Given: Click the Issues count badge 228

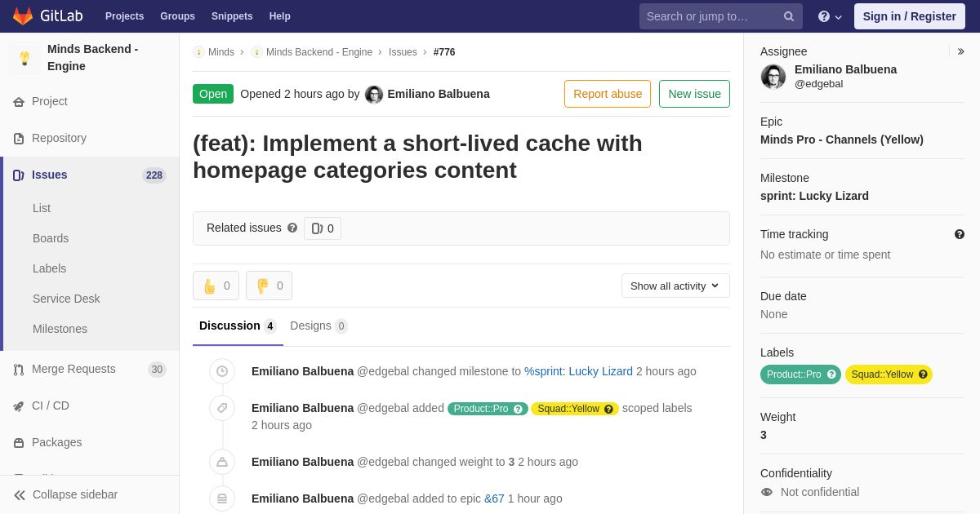Looking at the screenshot, I should (154, 175).
